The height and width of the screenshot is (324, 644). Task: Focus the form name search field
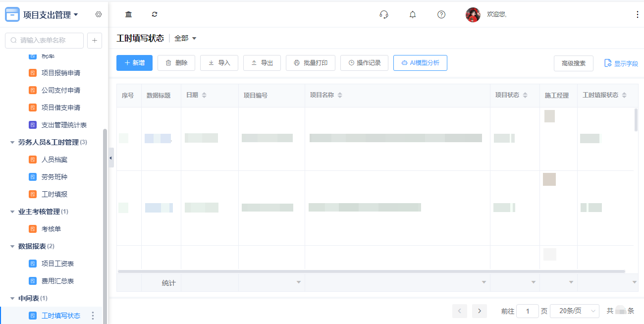coord(45,41)
